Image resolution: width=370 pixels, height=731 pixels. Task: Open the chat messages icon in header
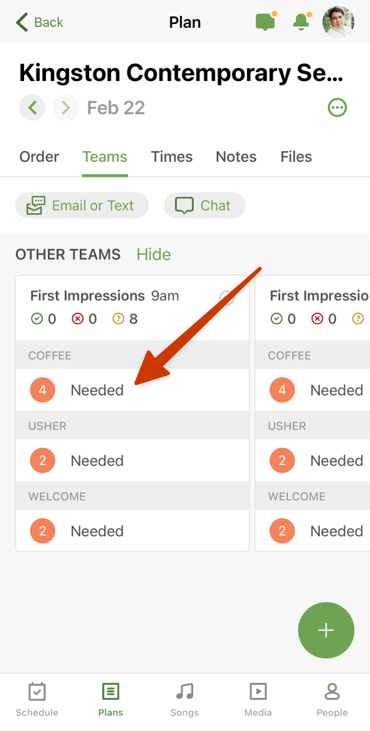(266, 22)
